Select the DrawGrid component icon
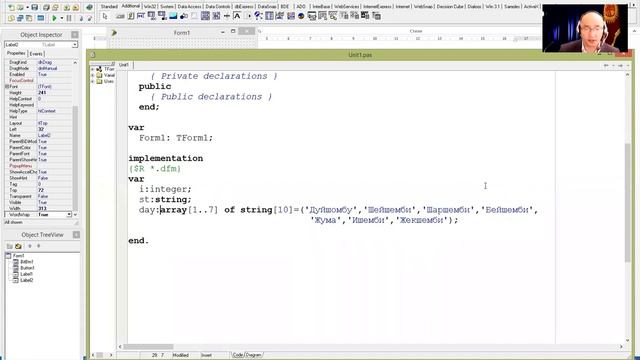640x360 pixels. pyautogui.click(x=162, y=16)
